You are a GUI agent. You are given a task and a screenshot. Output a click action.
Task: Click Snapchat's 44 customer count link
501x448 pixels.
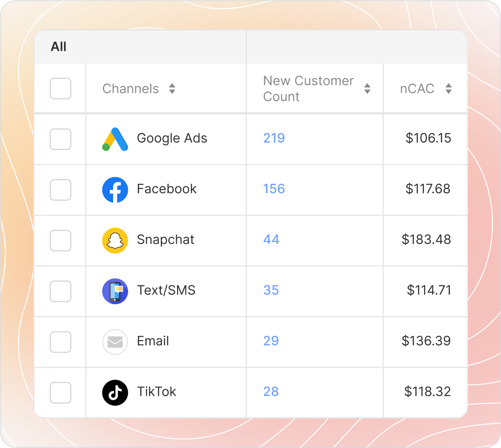click(271, 239)
